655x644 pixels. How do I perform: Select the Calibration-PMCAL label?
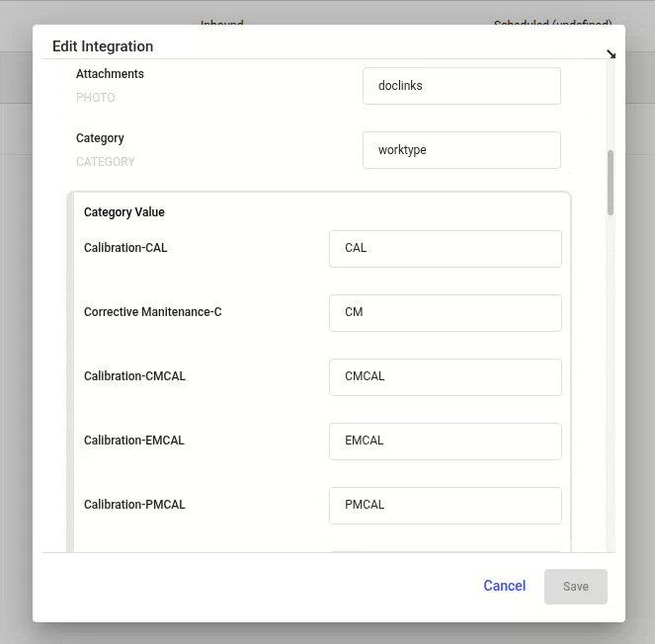[x=134, y=505]
